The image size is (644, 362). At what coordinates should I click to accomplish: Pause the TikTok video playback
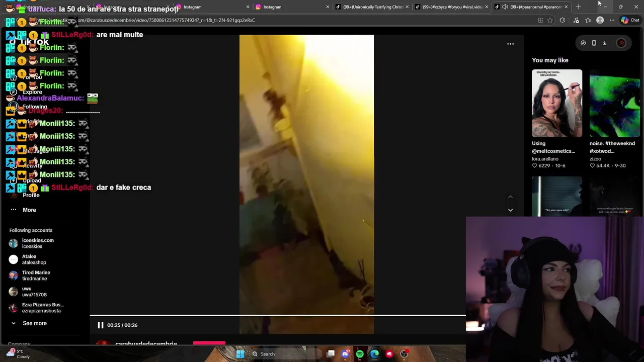click(100, 325)
